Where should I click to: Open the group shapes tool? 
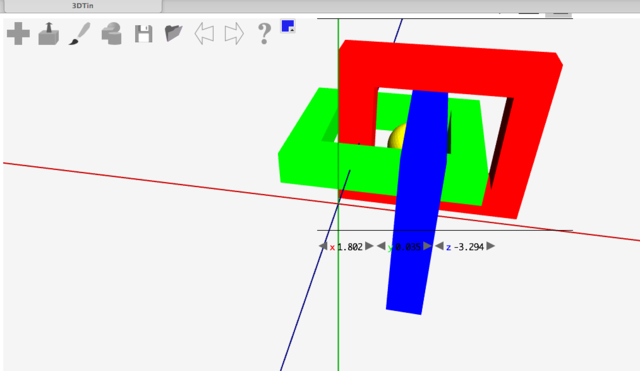[112, 33]
